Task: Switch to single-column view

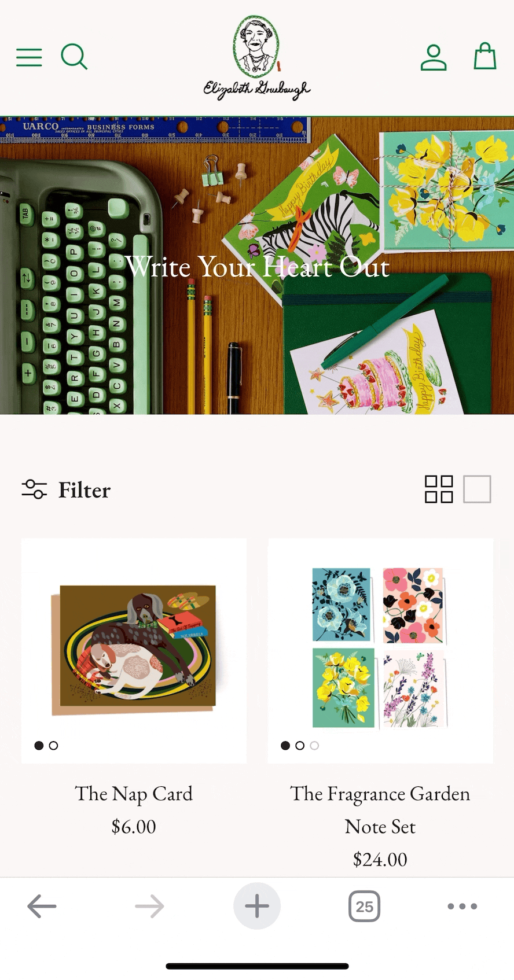Action: point(477,489)
